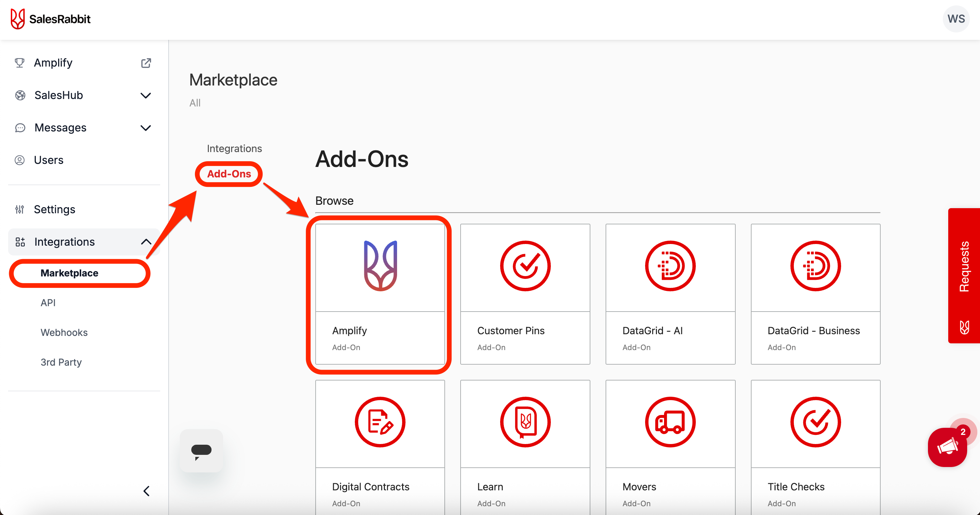980x515 pixels.
Task: Click the SalesRabbit logo
Action: point(51,19)
